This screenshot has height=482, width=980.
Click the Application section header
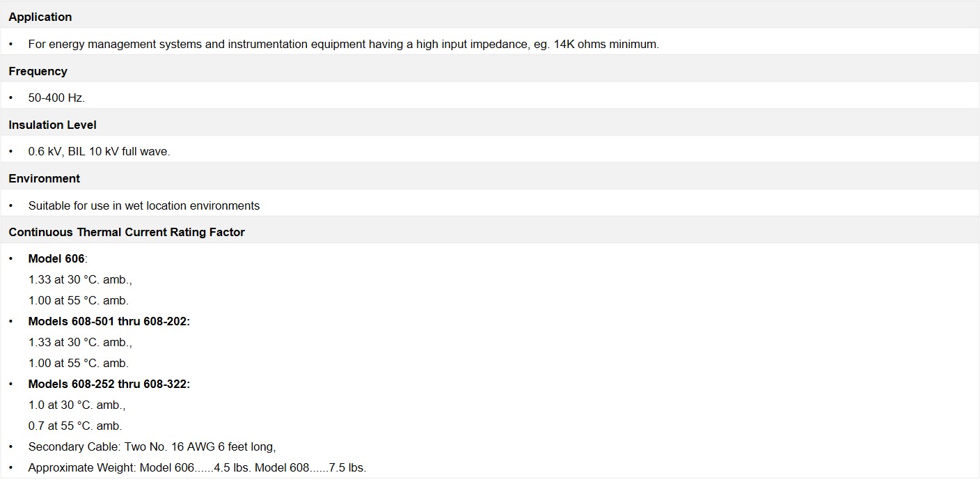[x=490, y=16]
